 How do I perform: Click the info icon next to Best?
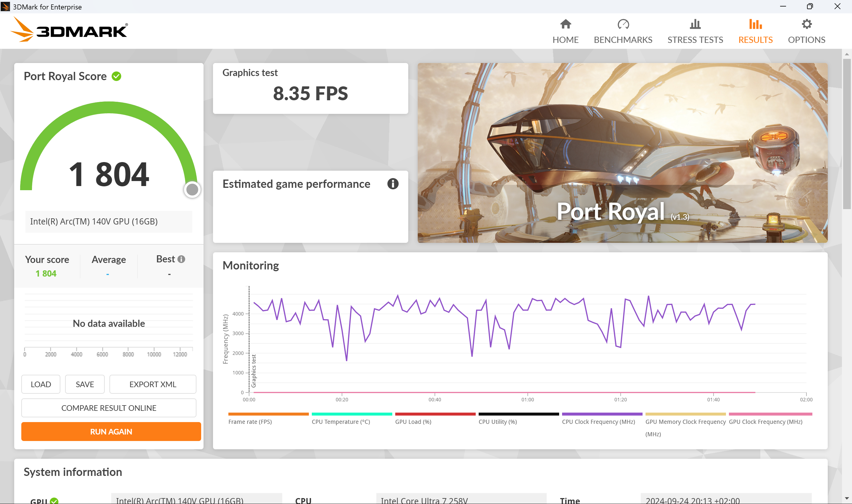click(x=181, y=259)
